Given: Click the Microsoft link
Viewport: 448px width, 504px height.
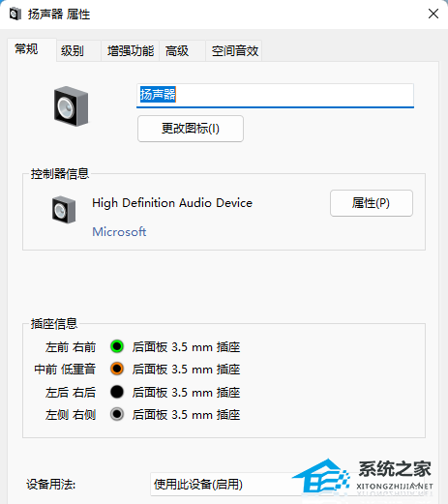Looking at the screenshot, I should 119,231.
